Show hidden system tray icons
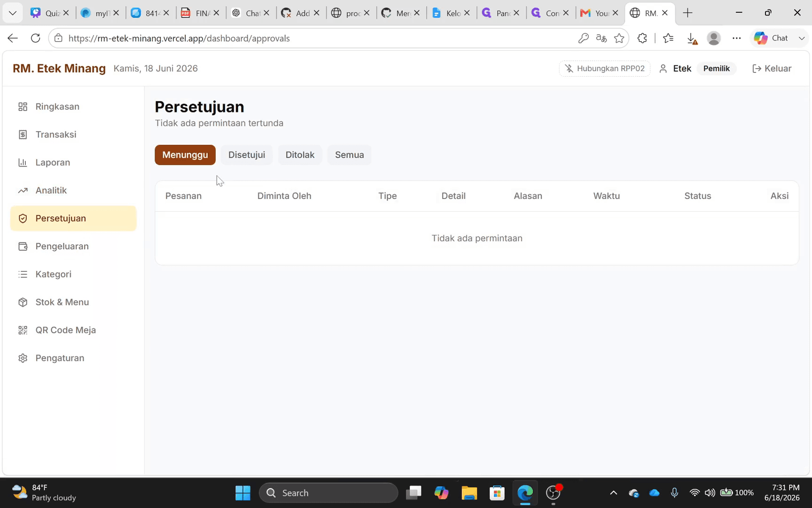The image size is (812, 508). [613, 493]
